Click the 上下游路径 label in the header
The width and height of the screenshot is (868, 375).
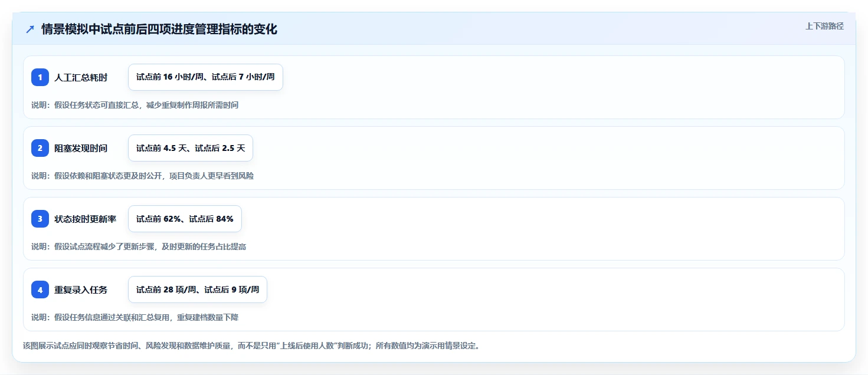pyautogui.click(x=824, y=26)
